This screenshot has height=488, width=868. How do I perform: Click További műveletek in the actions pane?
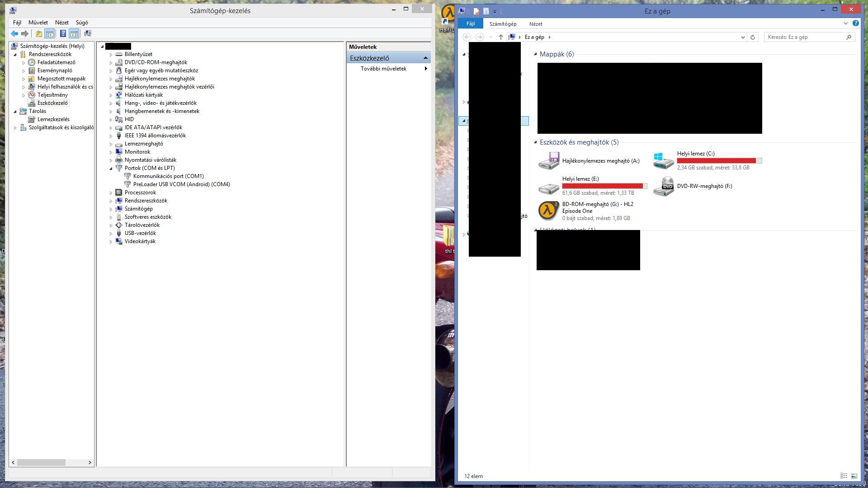click(383, 69)
